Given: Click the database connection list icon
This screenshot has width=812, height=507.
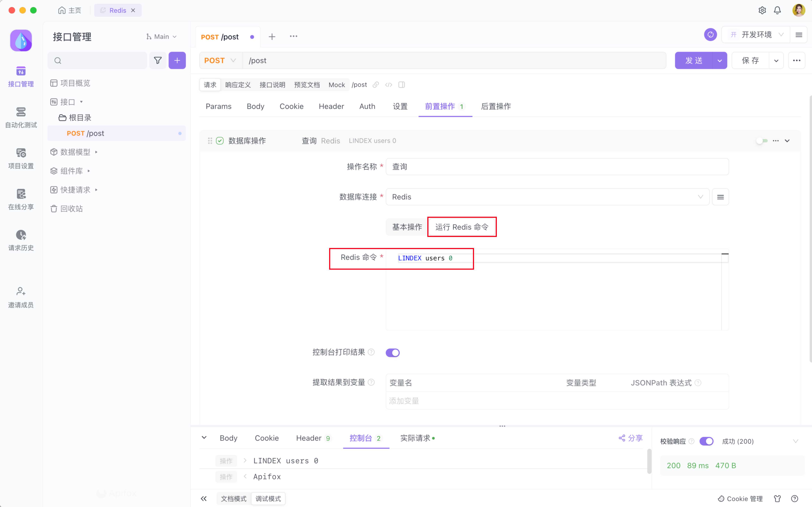Looking at the screenshot, I should tap(720, 197).
